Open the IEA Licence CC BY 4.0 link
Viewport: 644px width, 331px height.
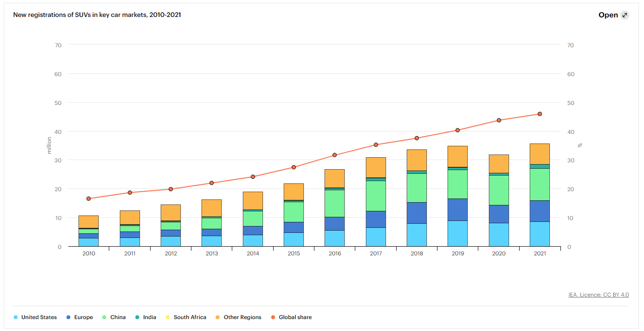click(x=599, y=295)
